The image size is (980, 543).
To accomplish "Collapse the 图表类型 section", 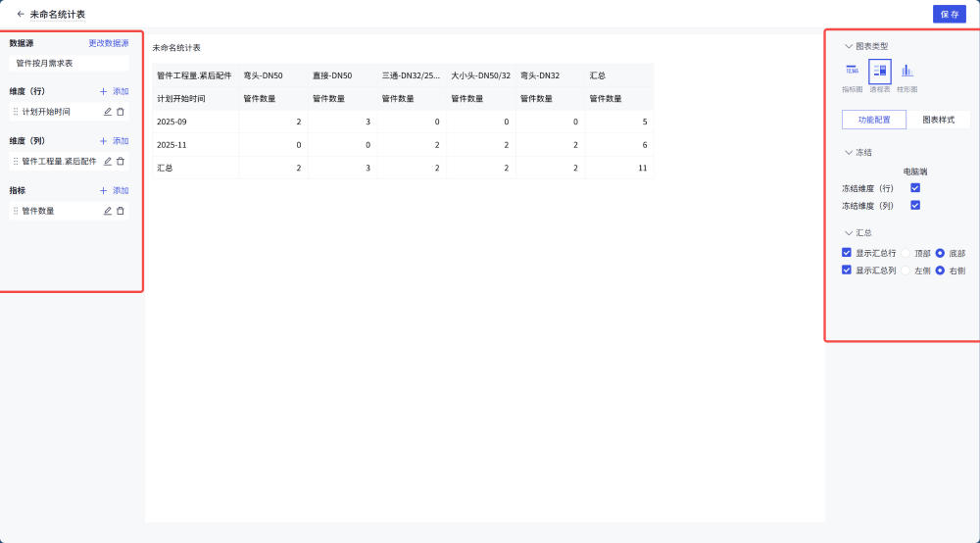I will 849,46.
